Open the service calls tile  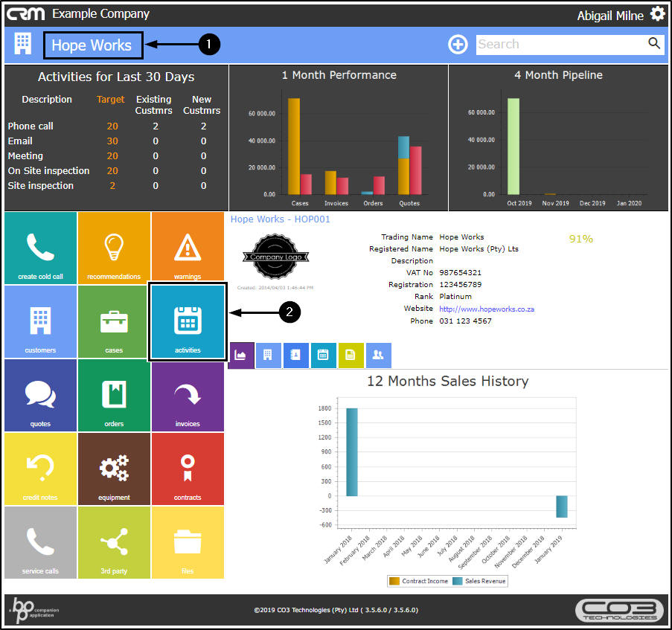tap(40, 543)
